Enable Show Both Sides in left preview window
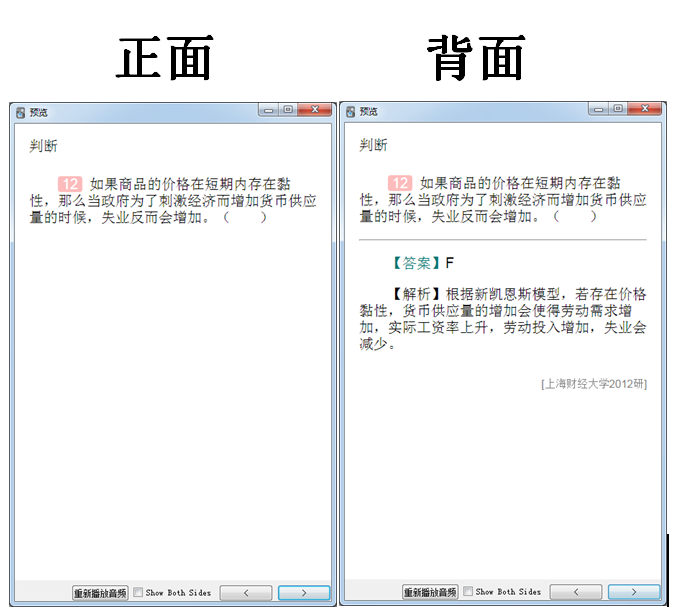Image resolution: width=674 pixels, height=610 pixels. 138,592
